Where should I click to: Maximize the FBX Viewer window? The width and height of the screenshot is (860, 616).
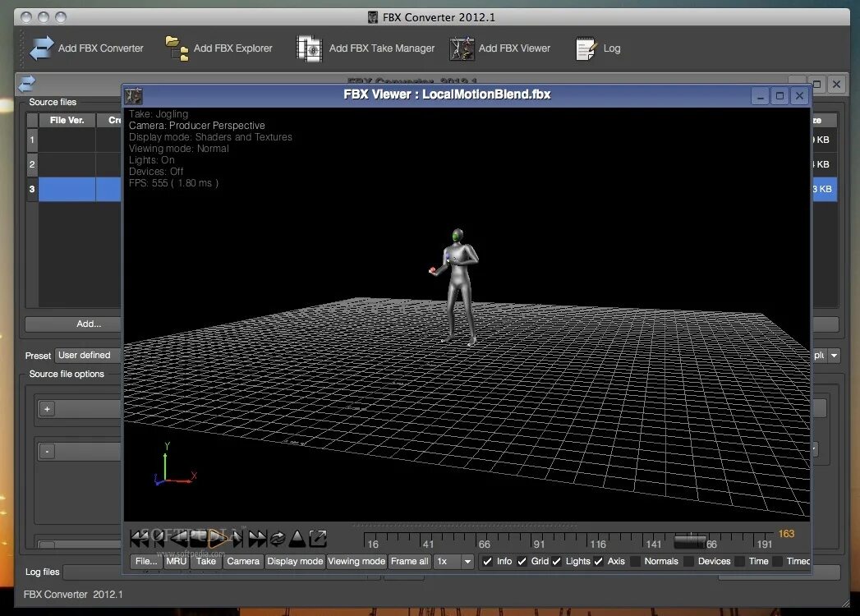[x=780, y=96]
